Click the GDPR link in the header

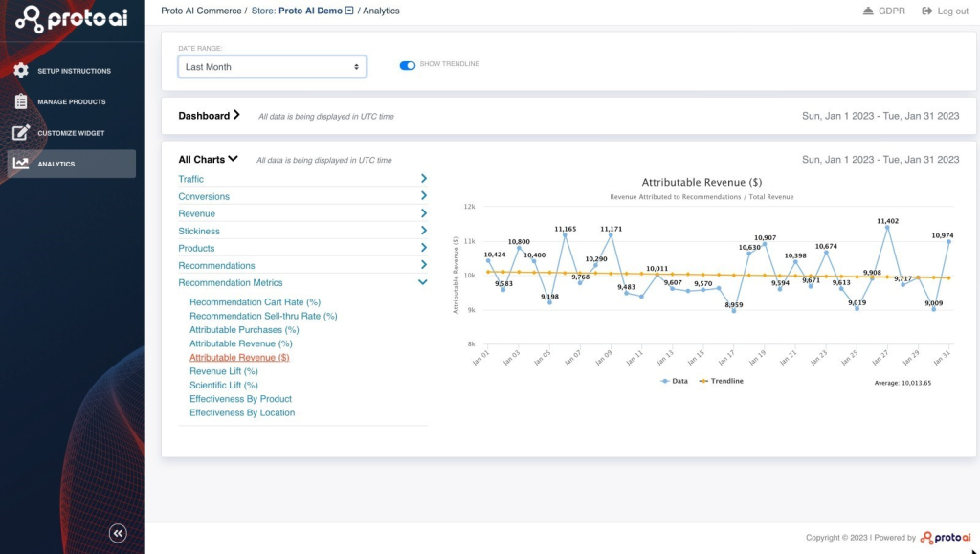pyautogui.click(x=891, y=11)
